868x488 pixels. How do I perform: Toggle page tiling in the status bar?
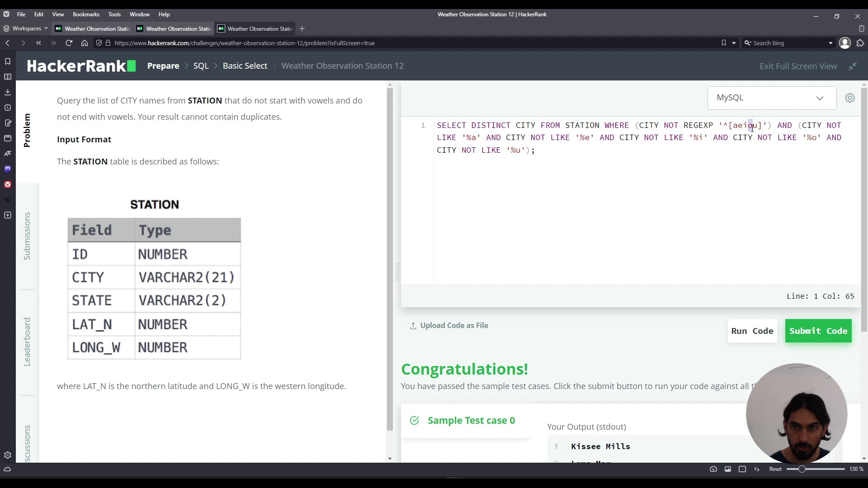click(x=742, y=469)
